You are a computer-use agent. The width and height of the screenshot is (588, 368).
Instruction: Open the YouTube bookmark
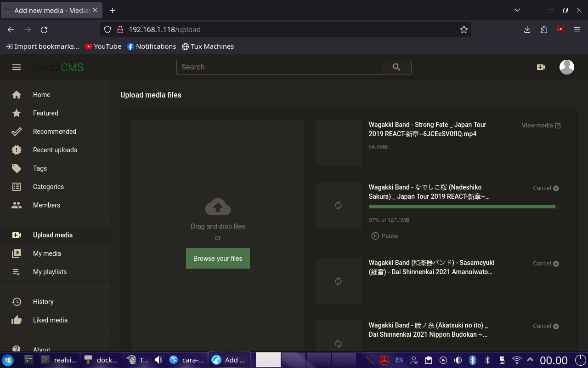pos(103,46)
